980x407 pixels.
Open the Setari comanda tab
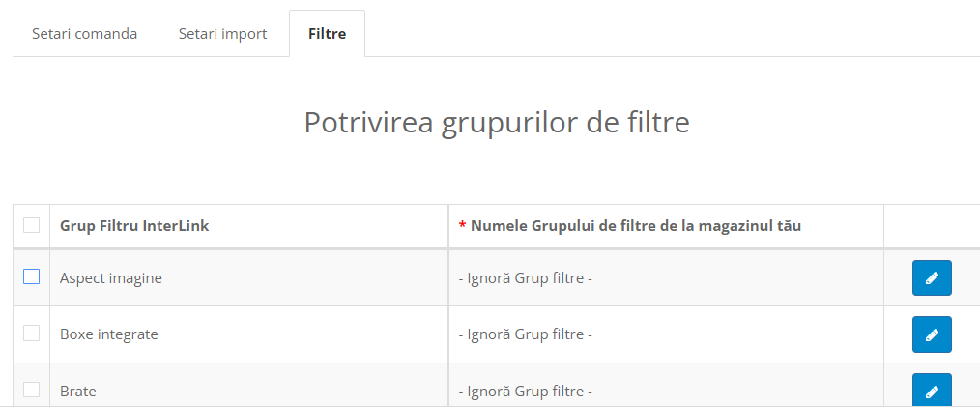(85, 34)
